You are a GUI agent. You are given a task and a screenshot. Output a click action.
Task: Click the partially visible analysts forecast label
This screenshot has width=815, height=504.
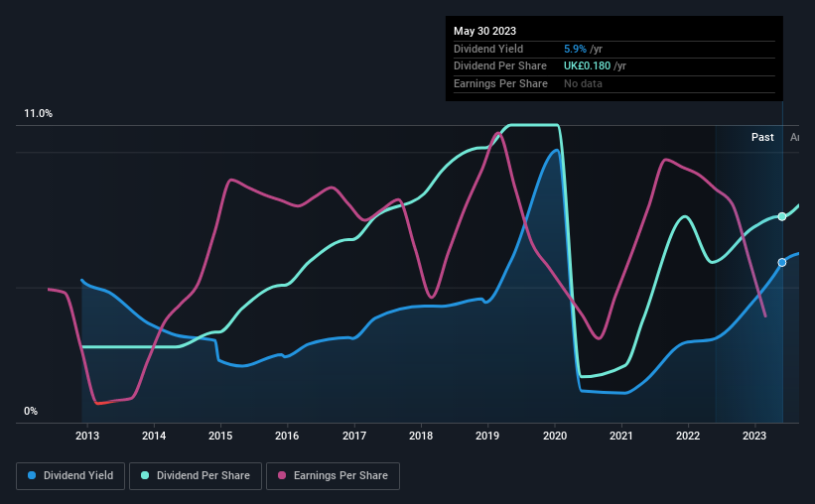pyautogui.click(x=795, y=137)
